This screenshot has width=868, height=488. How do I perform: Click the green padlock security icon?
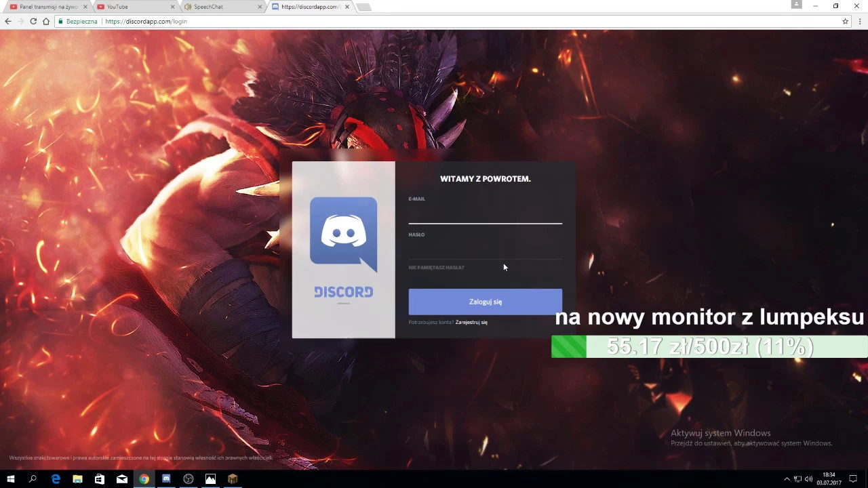click(x=60, y=21)
